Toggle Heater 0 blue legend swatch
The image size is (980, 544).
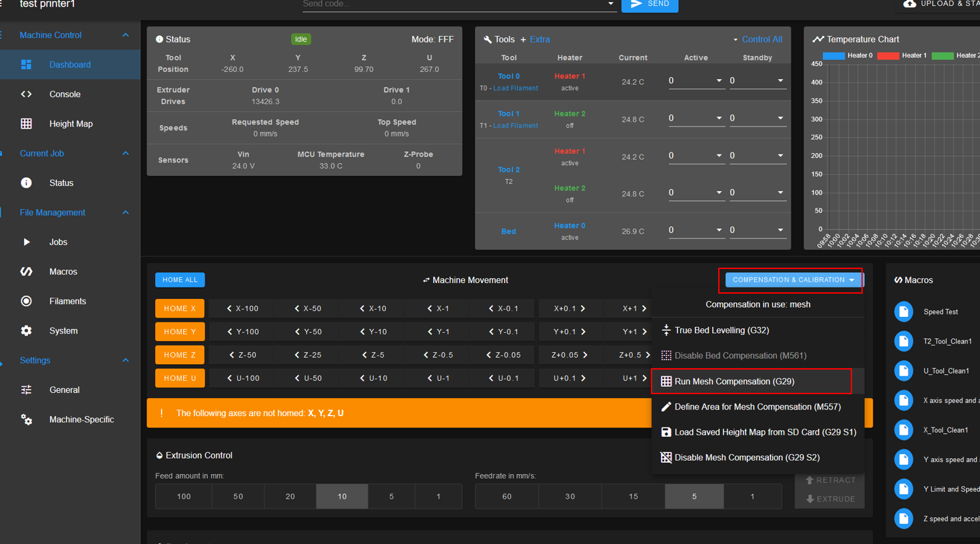(x=833, y=56)
